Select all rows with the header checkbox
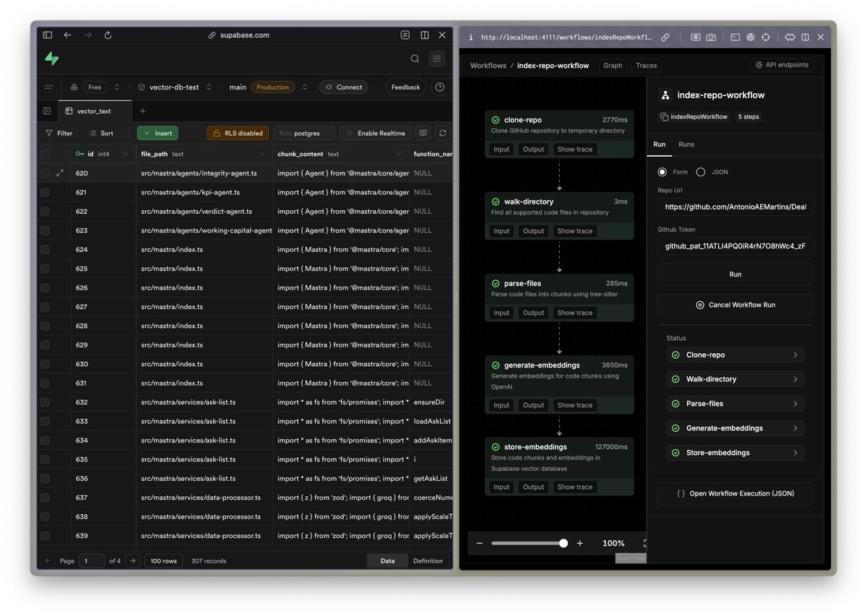Image resolution: width=867 pixels, height=616 pixels. pyautogui.click(x=45, y=154)
